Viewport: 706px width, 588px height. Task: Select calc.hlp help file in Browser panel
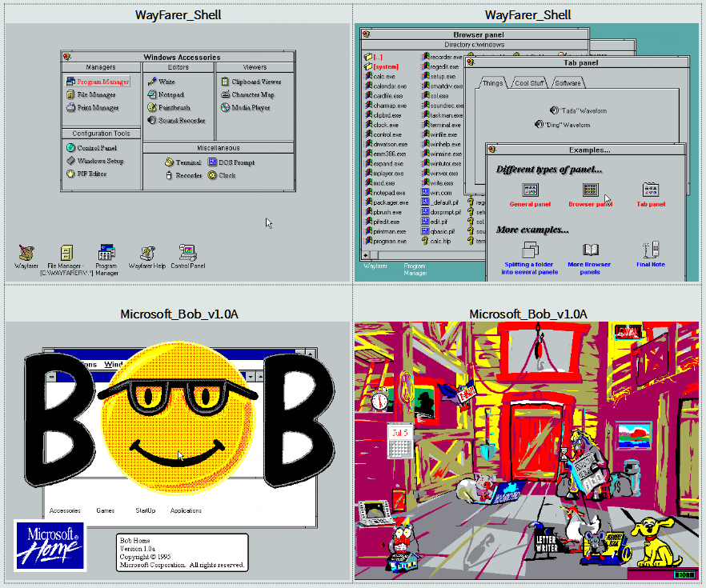click(435, 241)
